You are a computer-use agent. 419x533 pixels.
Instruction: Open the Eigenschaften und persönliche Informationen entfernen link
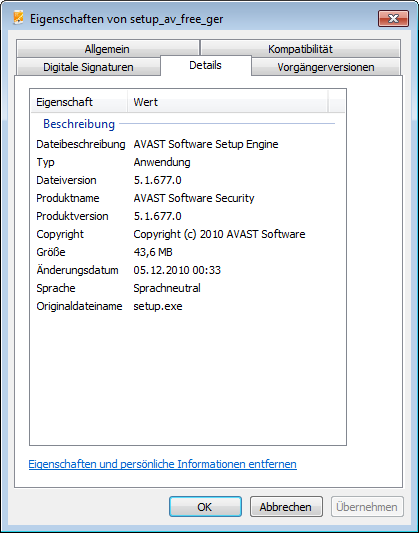click(162, 464)
